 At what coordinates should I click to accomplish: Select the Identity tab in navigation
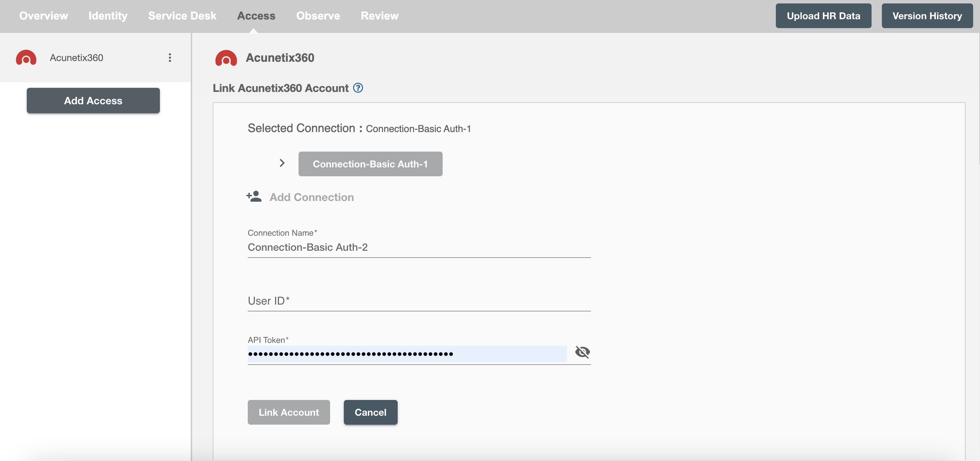coord(107,15)
